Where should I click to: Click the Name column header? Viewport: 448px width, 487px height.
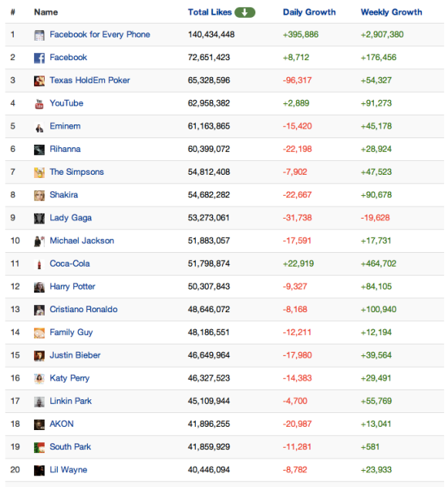[x=46, y=12]
